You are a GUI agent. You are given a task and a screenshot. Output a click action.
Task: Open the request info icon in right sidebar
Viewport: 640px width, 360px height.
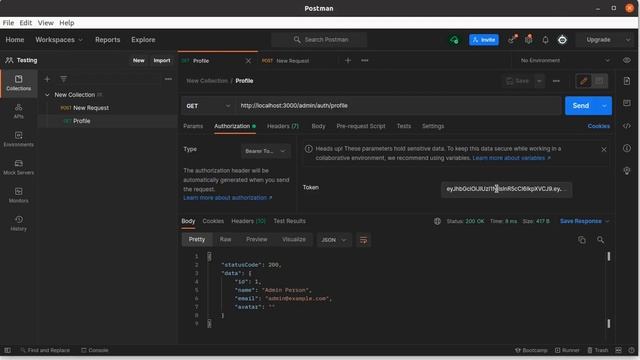[x=627, y=148]
